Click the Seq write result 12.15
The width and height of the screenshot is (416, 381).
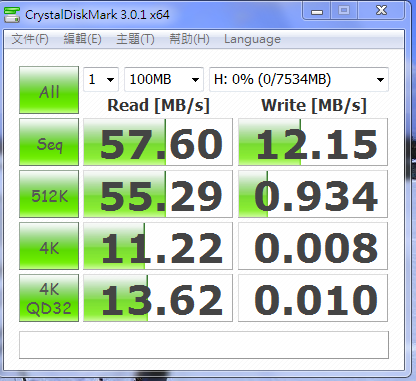pos(313,142)
